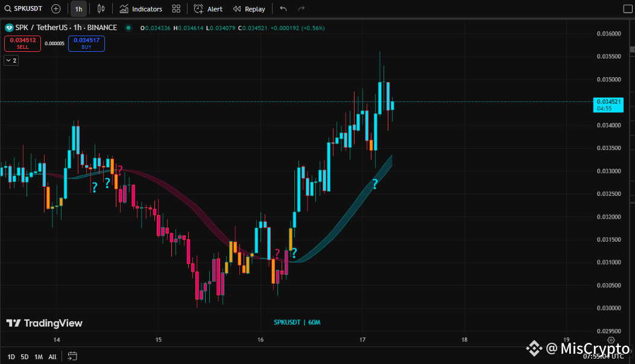Undo the last chart action
This screenshot has width=635, height=364.
[x=283, y=8]
